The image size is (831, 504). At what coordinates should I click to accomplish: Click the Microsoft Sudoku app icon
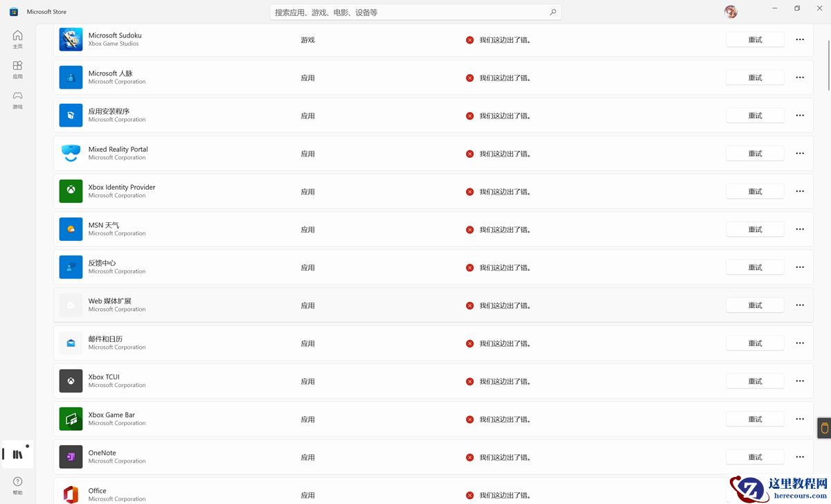click(71, 39)
